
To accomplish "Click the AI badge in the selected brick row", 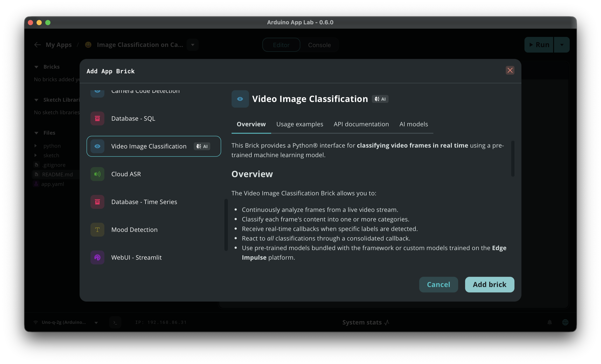I will click(x=202, y=146).
